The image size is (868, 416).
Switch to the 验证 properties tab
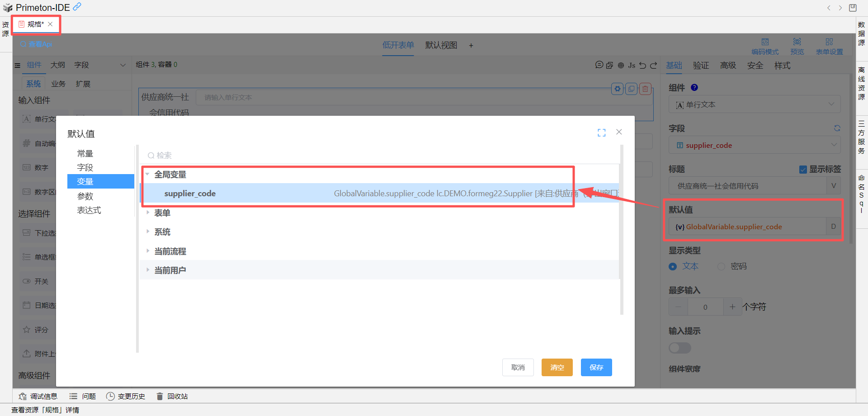click(701, 66)
